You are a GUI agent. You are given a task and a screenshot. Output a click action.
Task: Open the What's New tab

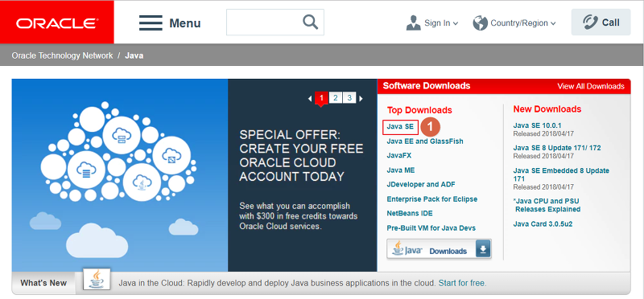pyautogui.click(x=43, y=283)
